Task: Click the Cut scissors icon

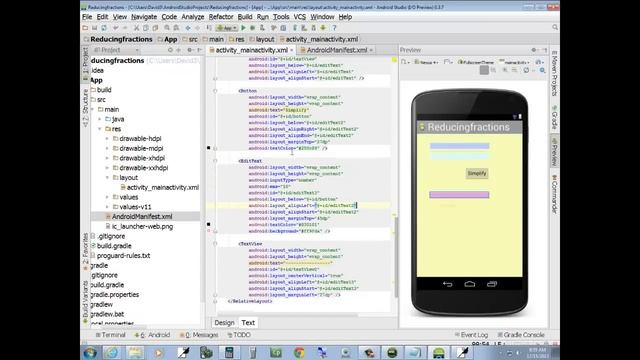Action: tap(136, 28)
